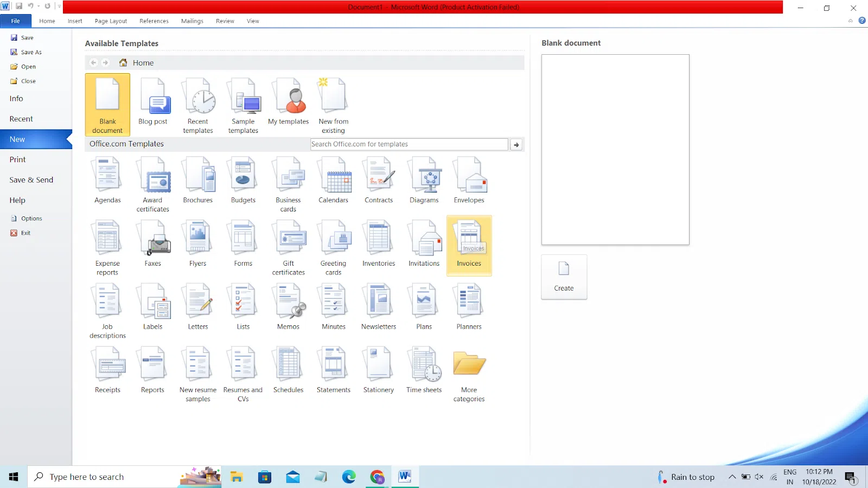Open the Job descriptions category
This screenshot has height=488, width=868.
click(x=107, y=311)
